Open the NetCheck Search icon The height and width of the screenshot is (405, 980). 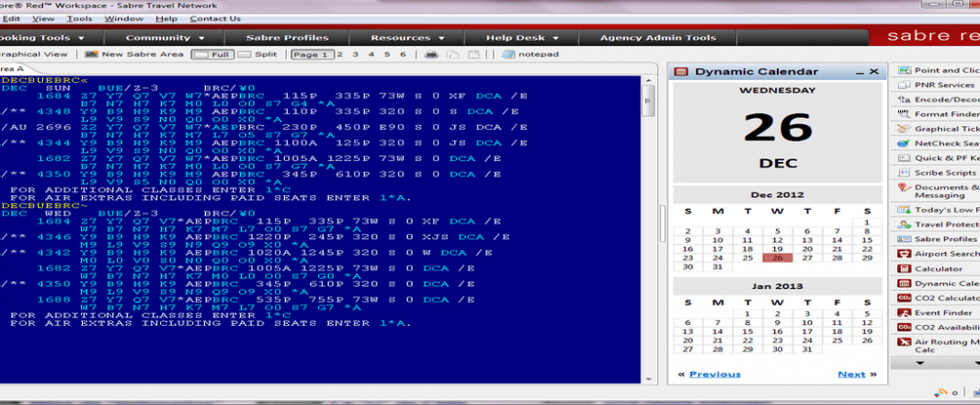click(904, 144)
